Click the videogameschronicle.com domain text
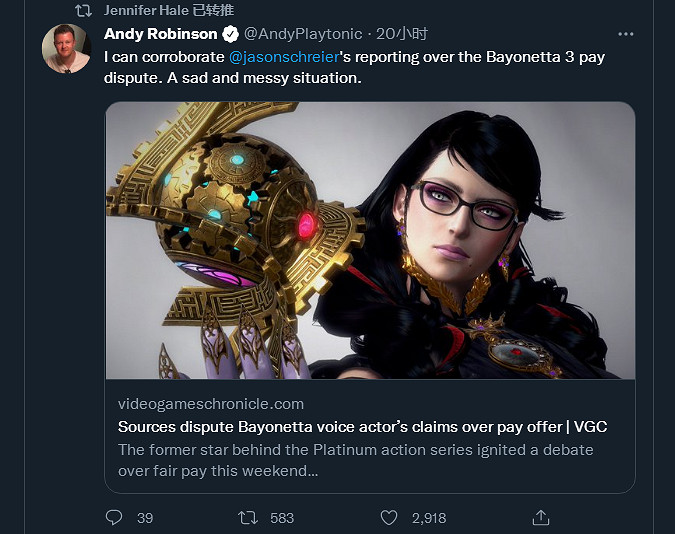Viewport: 675px width, 534px height. pos(211,404)
